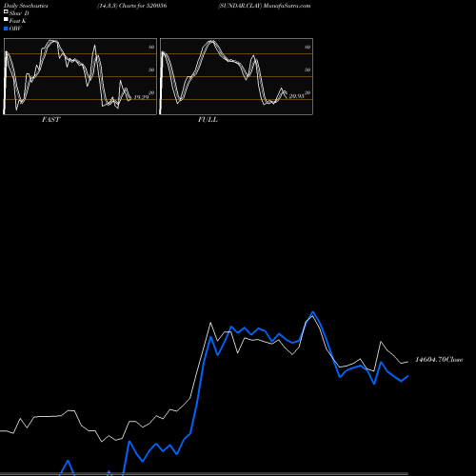The height and width of the screenshot is (476, 476).
Task: Click the 50 level label in FULL chart
Action: click(307, 69)
